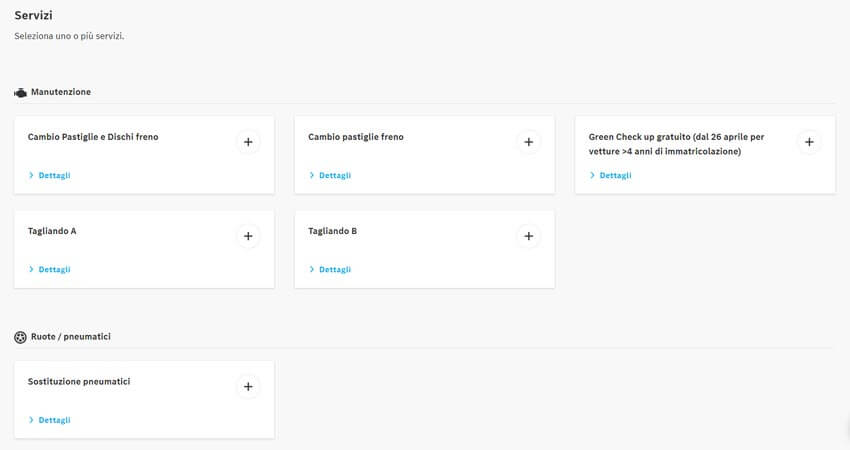
Task: Add Cambio Pastiglie e Dischi freno service
Action: tap(248, 142)
